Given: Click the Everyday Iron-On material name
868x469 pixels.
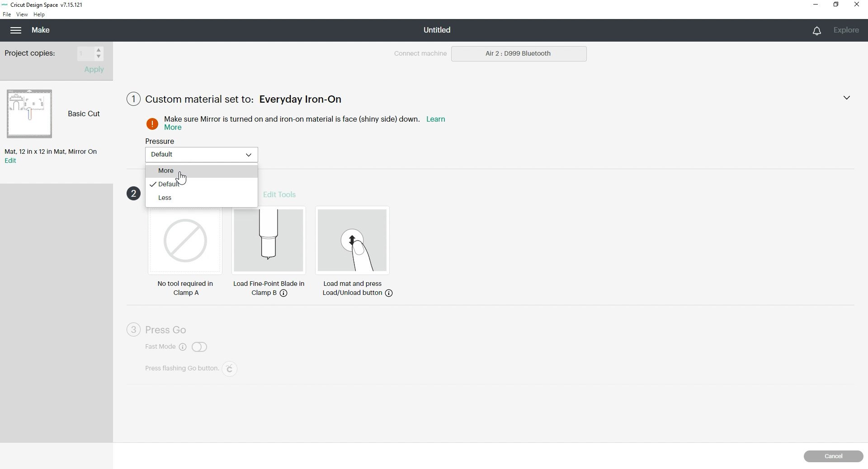Looking at the screenshot, I should (x=300, y=99).
